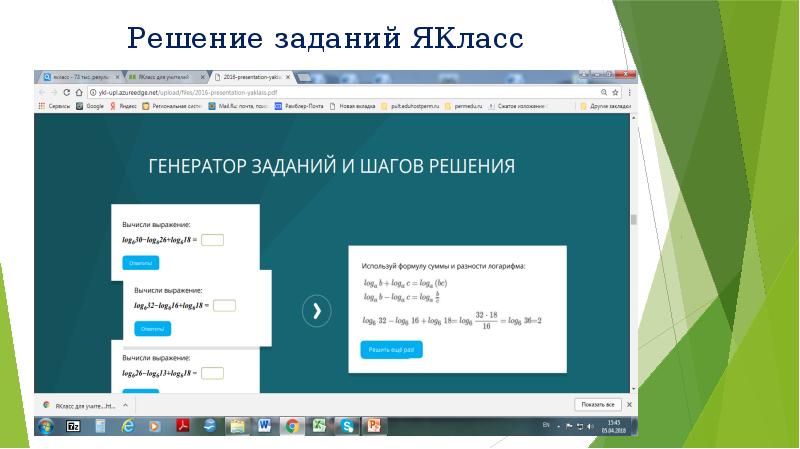This screenshot has height=449, width=800.
Task: Open the blue globe taskbar icon
Action: [210, 425]
